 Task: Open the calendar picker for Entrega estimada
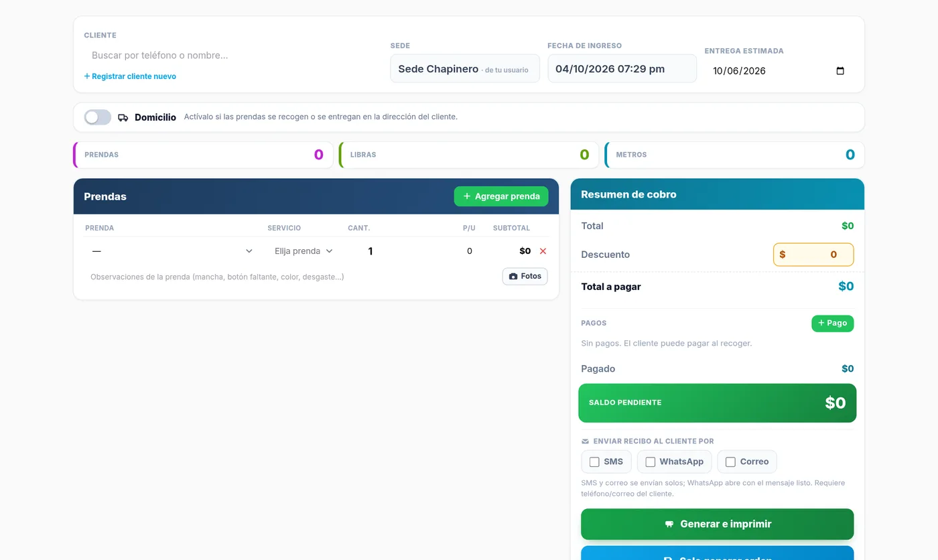tap(840, 71)
